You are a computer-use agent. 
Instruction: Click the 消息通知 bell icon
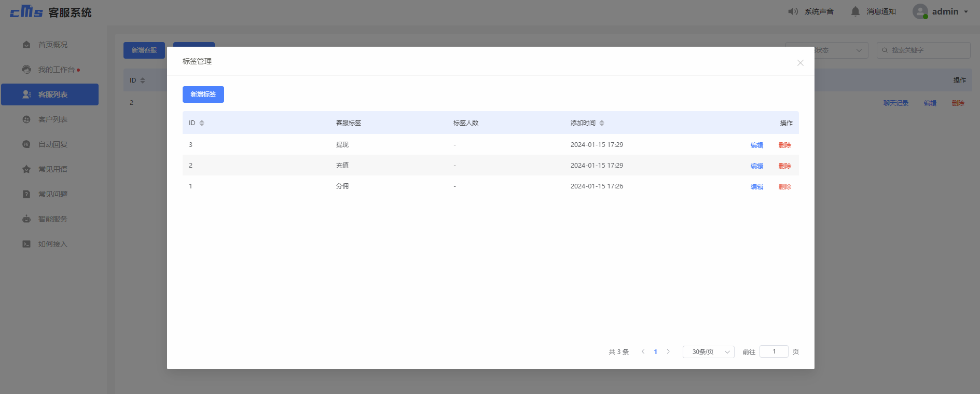[x=855, y=11]
